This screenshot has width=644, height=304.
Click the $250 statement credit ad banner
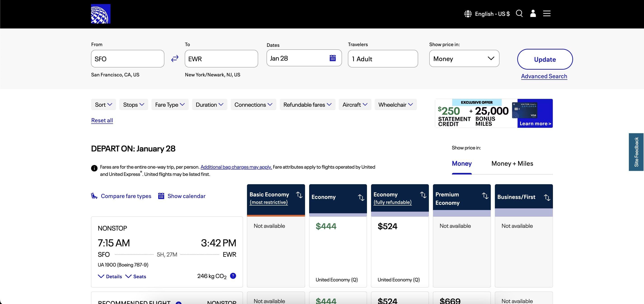(494, 113)
